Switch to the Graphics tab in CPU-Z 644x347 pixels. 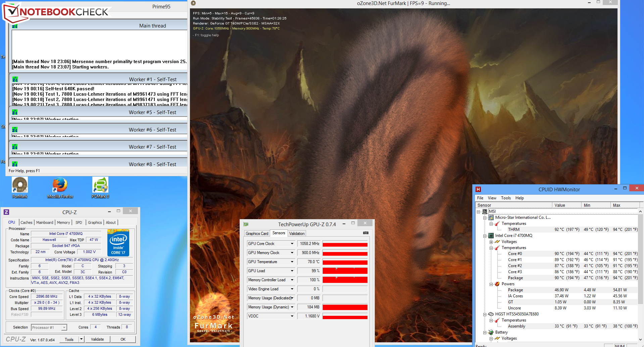(95, 222)
